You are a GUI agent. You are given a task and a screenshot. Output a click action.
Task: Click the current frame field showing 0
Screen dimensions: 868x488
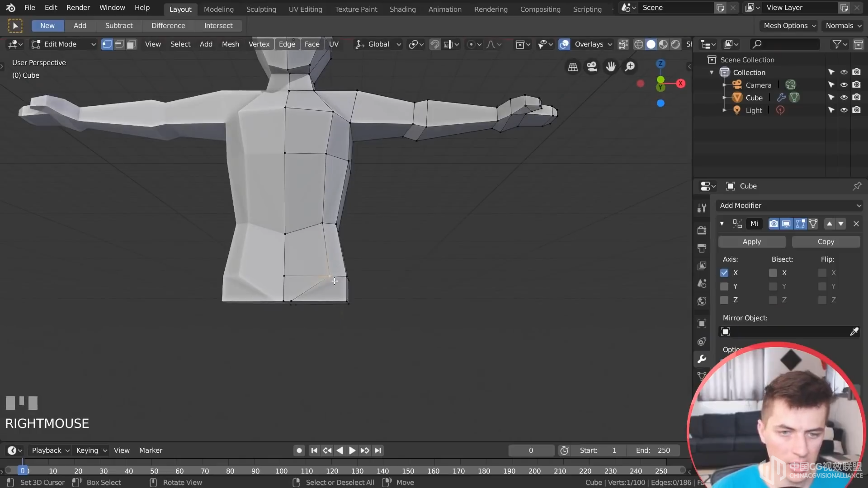coord(531,450)
